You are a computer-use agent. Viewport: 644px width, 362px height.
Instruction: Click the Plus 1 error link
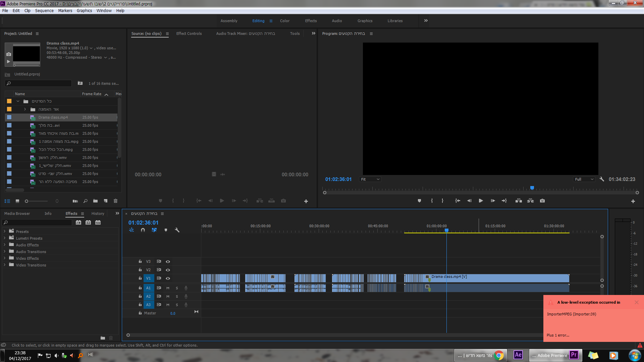(558, 335)
